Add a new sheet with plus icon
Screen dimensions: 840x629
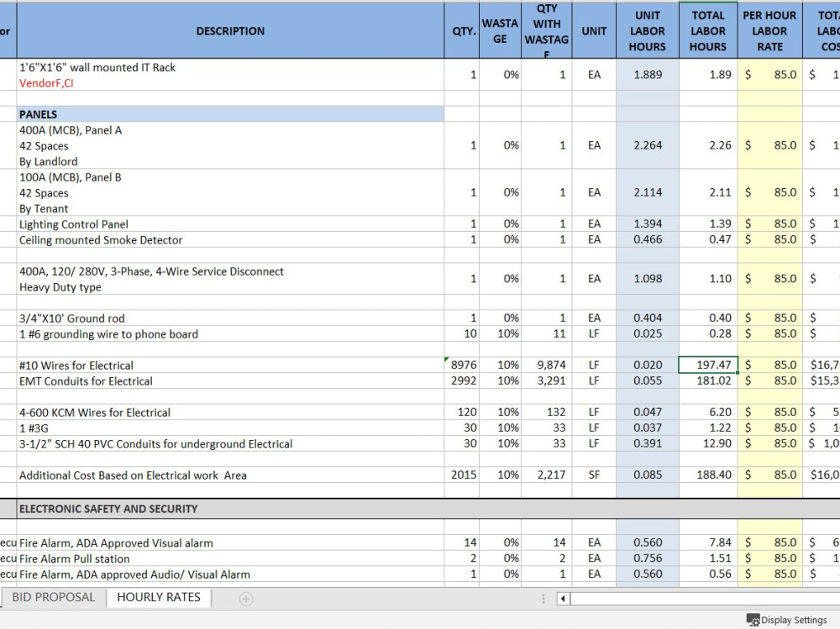pyautogui.click(x=246, y=599)
